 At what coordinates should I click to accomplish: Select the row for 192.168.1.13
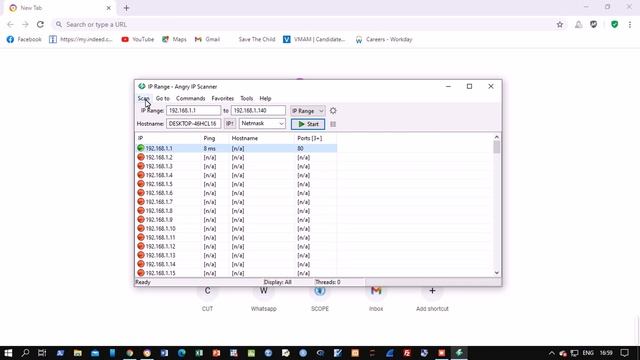(236, 255)
